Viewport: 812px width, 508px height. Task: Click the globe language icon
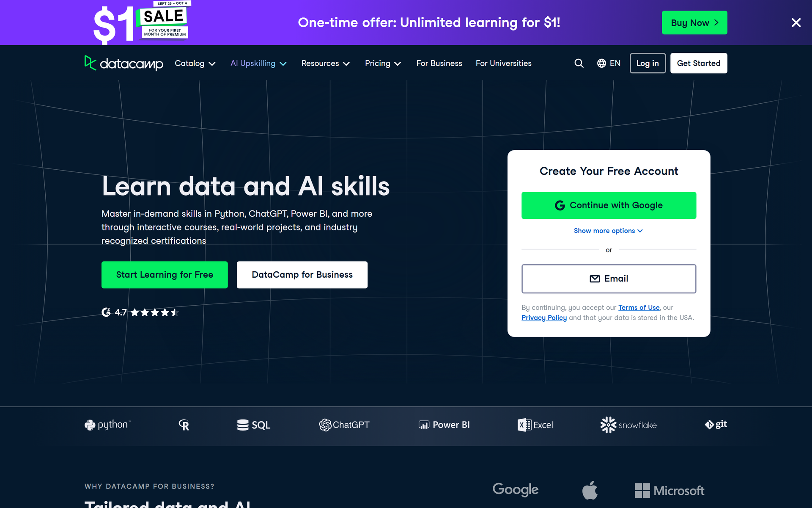coord(601,63)
